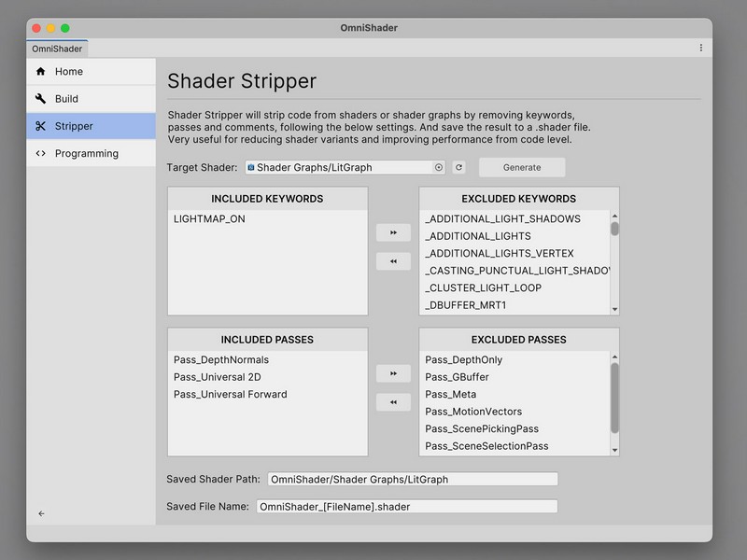Move keyword to excluded with right arrows
Image resolution: width=747 pixels, height=560 pixels.
click(393, 232)
